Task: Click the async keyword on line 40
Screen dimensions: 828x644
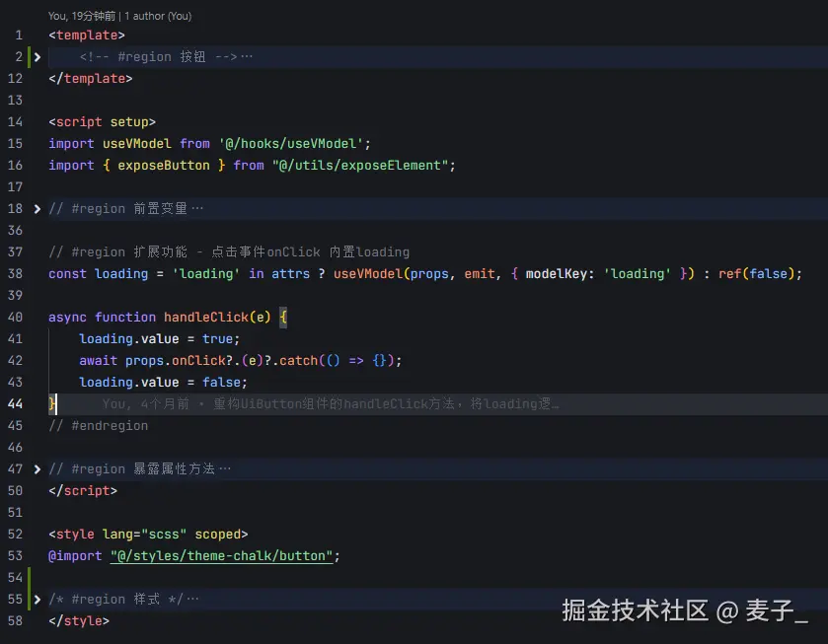Action: click(x=66, y=317)
